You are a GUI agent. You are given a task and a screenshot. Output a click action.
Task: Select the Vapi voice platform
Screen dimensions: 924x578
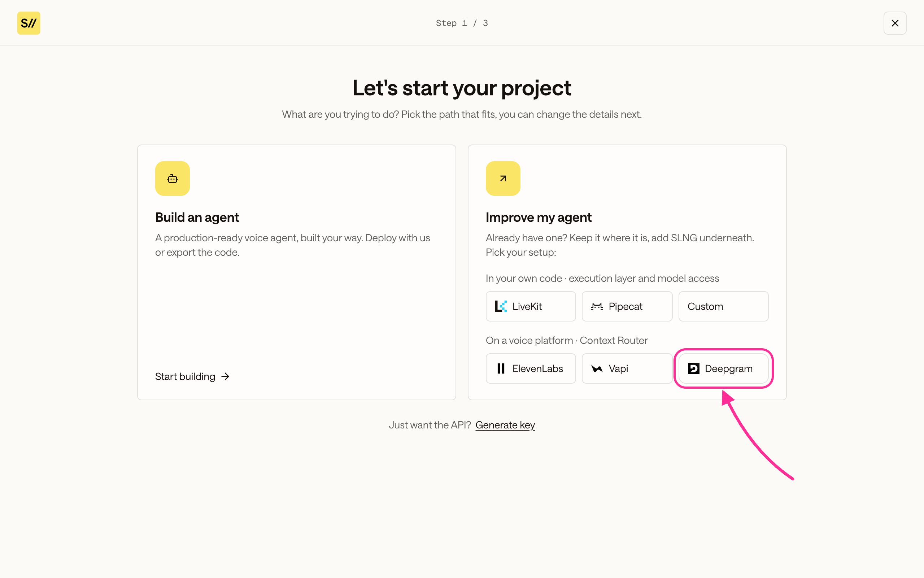click(627, 368)
